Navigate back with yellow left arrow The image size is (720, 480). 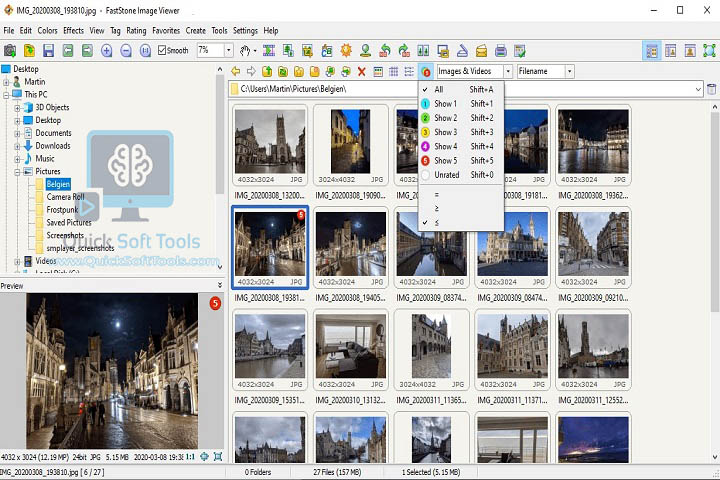click(236, 71)
